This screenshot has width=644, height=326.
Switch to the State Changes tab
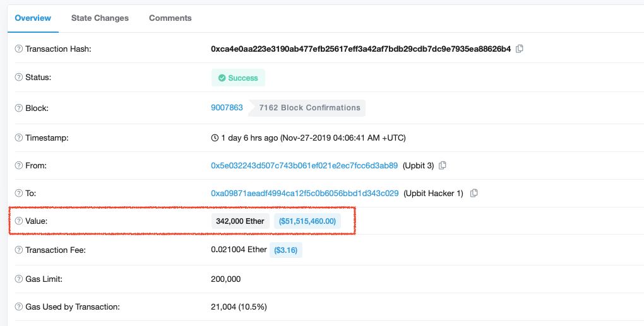[x=100, y=18]
